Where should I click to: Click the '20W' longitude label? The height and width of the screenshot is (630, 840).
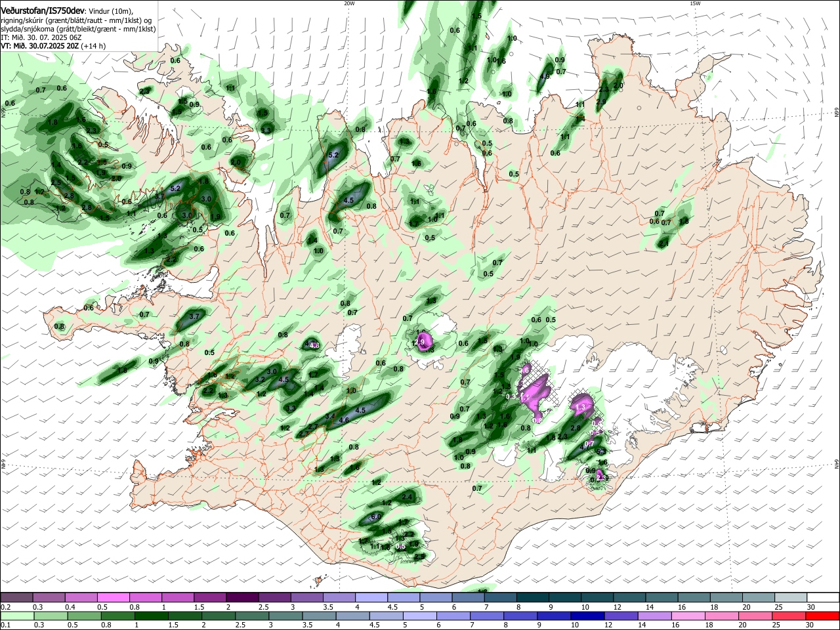[349, 3]
